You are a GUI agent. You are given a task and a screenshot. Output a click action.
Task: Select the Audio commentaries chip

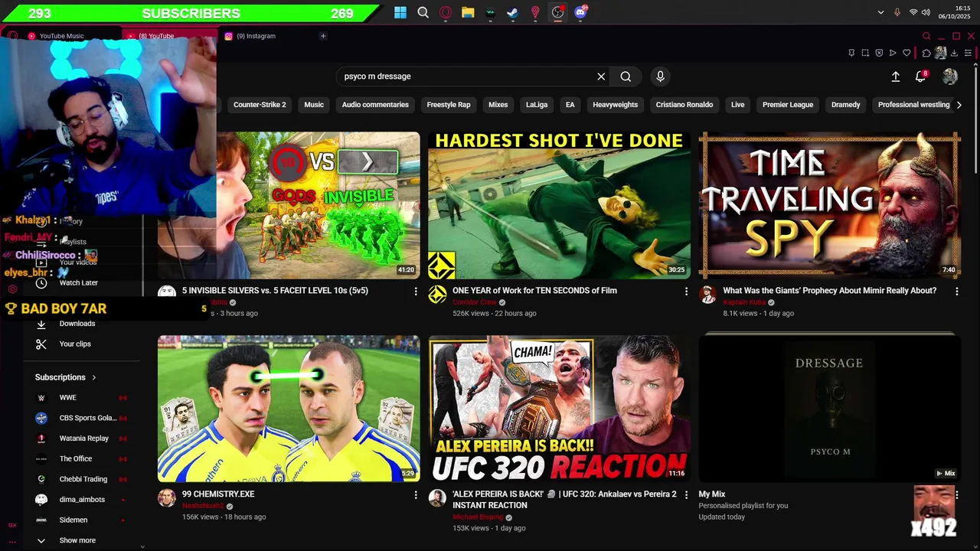coord(375,105)
